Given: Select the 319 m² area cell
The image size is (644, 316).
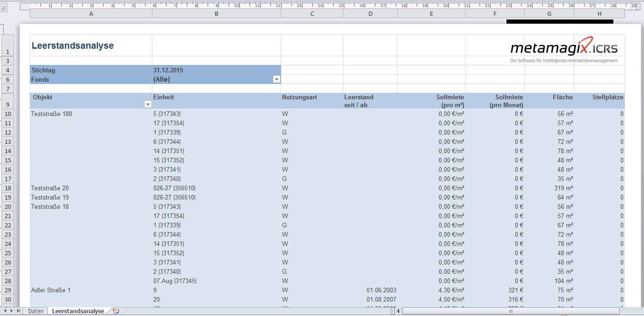Looking at the screenshot, I should tap(549, 188).
